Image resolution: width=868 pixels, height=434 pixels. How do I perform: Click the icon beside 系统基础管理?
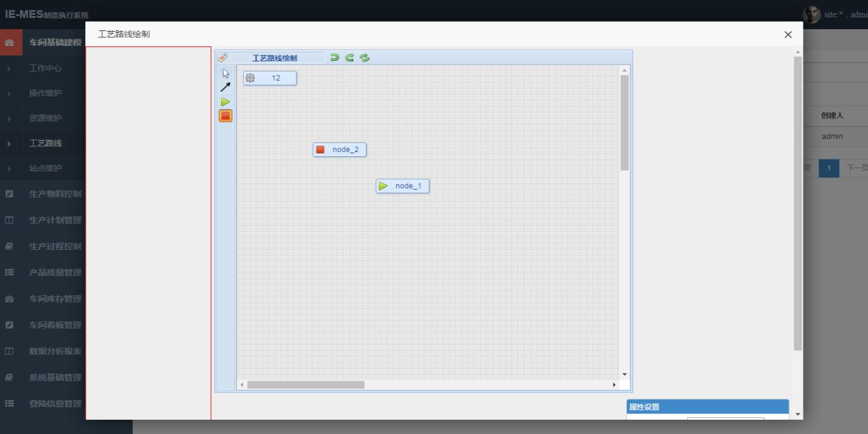point(9,377)
